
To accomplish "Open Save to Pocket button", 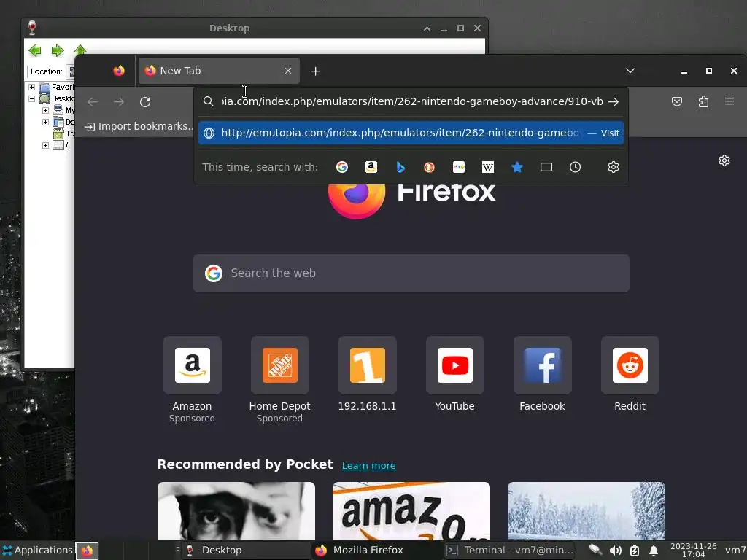I will tap(677, 101).
